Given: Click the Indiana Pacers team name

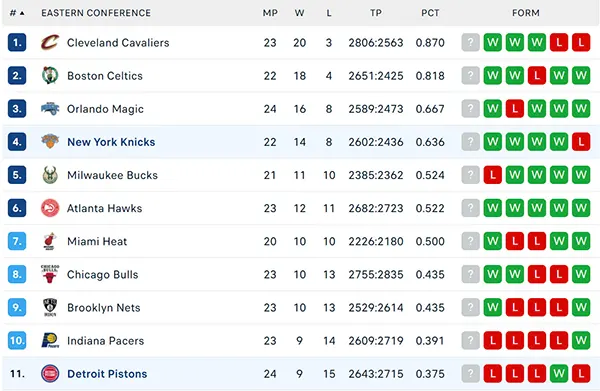Looking at the screenshot, I should tap(106, 340).
